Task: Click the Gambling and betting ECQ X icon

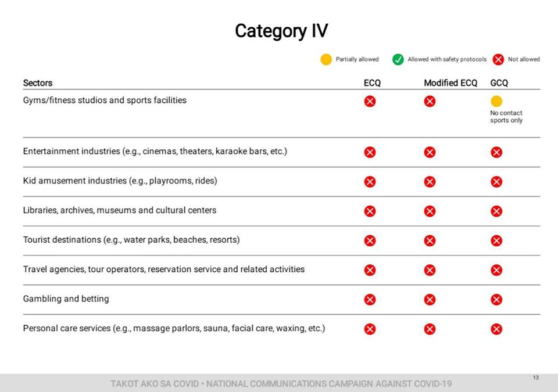Action: (370, 300)
